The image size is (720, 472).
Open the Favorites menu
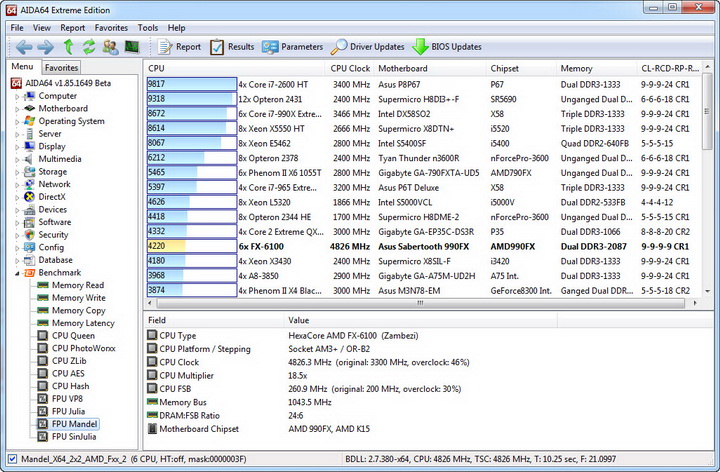(111, 28)
